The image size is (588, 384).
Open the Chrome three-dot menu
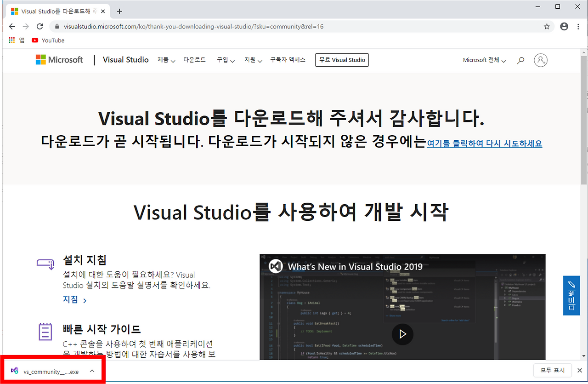point(578,27)
